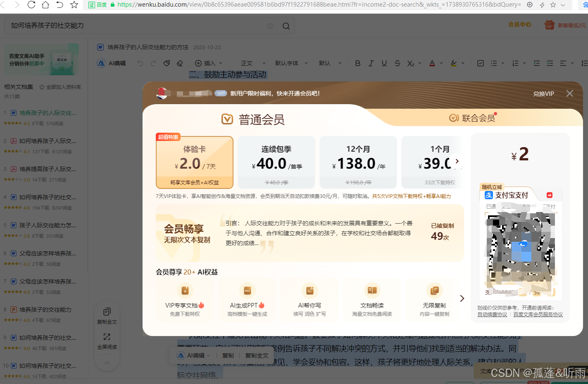Show more AI benefits with chevron arrow

point(462,298)
